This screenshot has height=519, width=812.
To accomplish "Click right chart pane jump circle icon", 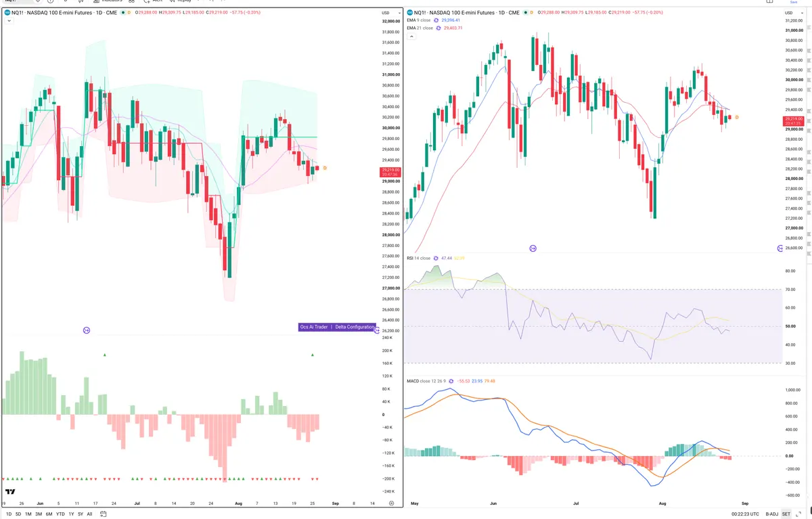I will pos(533,249).
